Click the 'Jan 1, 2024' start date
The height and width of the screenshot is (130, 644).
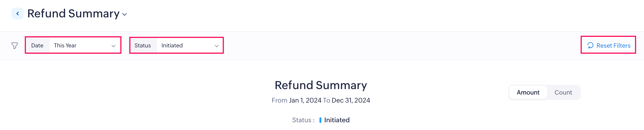pos(305,100)
